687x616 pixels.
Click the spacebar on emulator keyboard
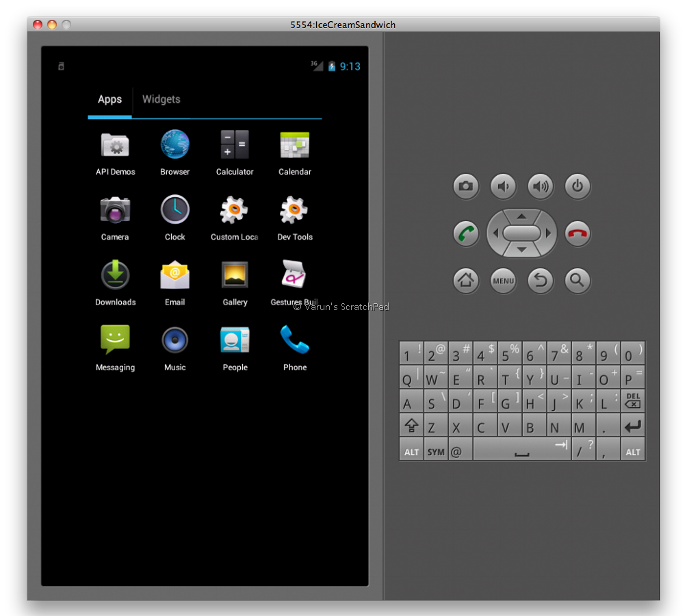click(x=522, y=449)
